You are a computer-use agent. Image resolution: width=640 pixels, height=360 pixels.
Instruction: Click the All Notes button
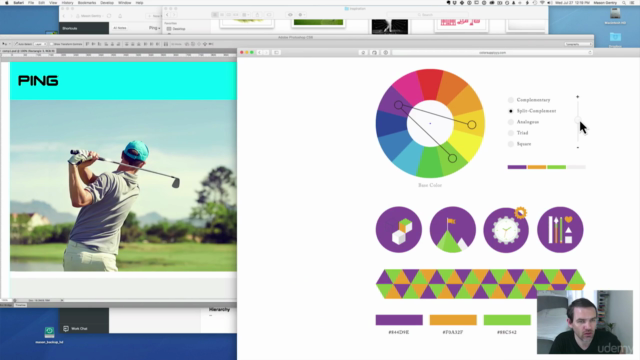click(x=120, y=28)
